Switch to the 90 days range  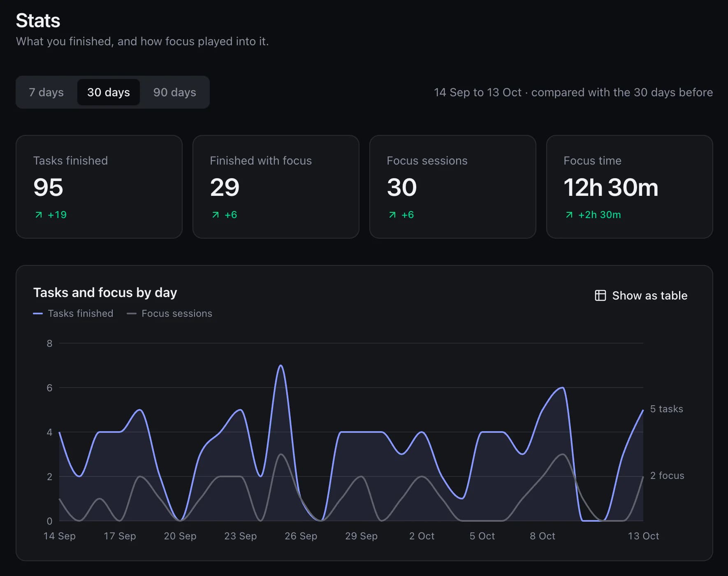175,92
